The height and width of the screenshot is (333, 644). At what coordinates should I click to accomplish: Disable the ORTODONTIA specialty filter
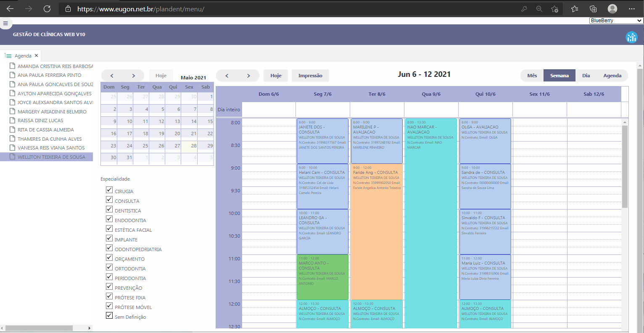(109, 267)
